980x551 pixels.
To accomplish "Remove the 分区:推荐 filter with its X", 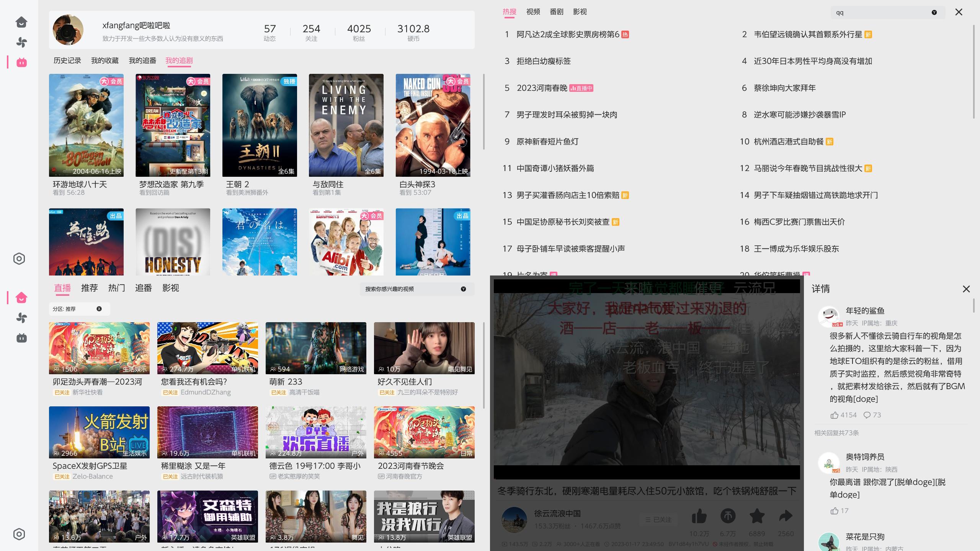I will click(99, 309).
